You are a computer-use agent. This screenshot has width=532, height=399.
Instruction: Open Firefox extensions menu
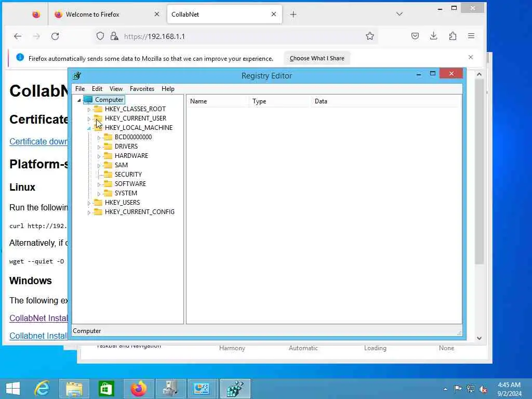[x=453, y=36]
